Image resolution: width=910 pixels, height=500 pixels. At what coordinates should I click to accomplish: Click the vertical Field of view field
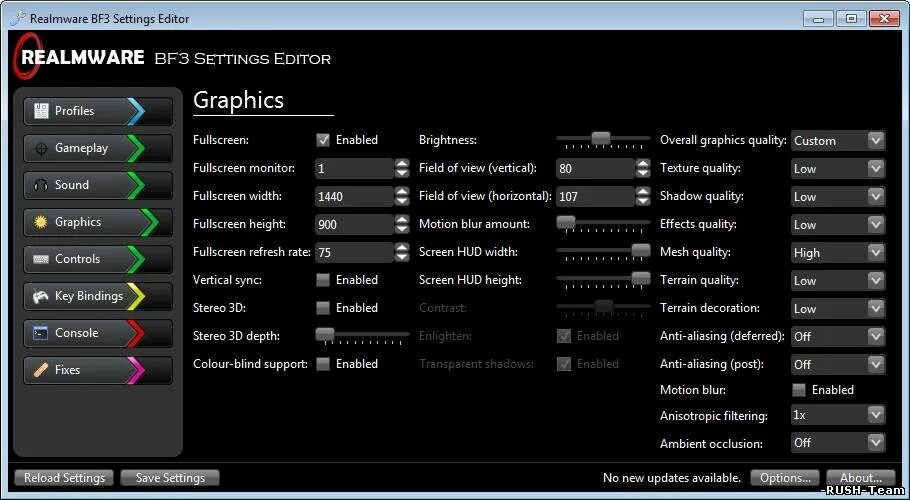[x=595, y=169]
